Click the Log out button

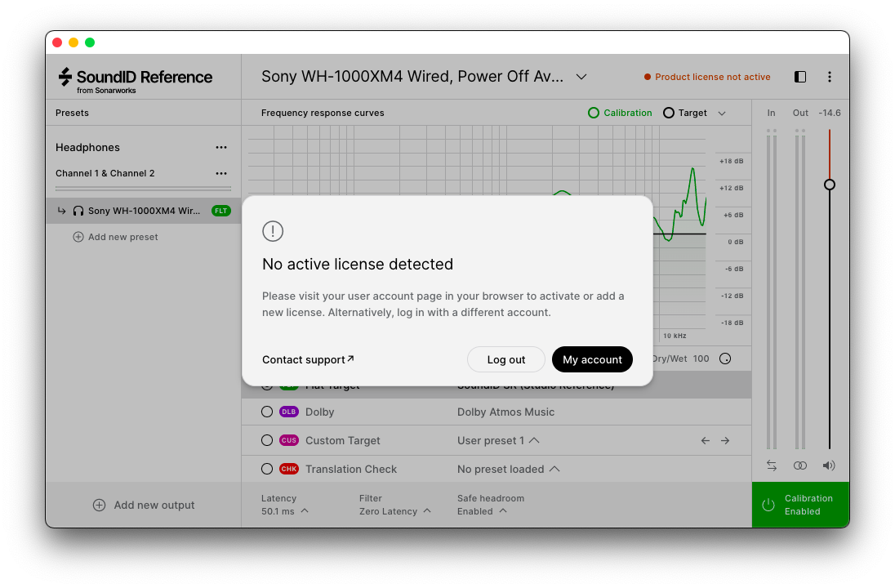click(505, 359)
